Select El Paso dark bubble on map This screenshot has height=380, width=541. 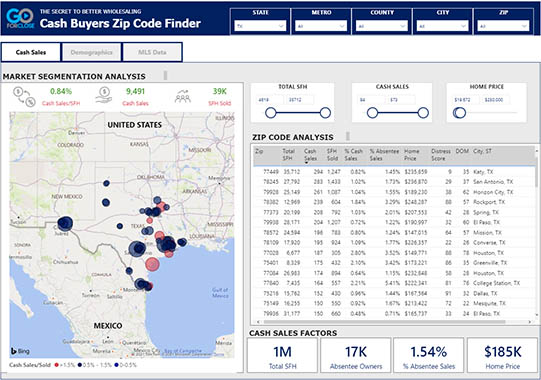tap(65, 224)
